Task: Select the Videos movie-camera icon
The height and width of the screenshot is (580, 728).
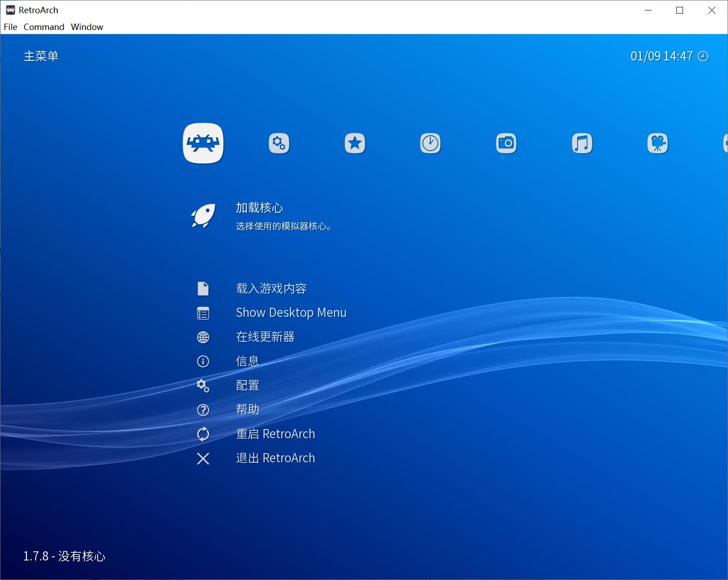Action: pos(658,143)
